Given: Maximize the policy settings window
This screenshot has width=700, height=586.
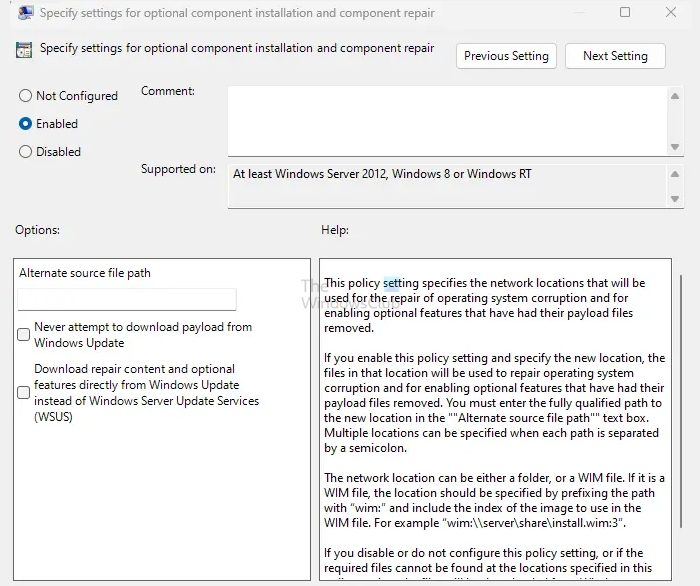Looking at the screenshot, I should click(x=625, y=13).
